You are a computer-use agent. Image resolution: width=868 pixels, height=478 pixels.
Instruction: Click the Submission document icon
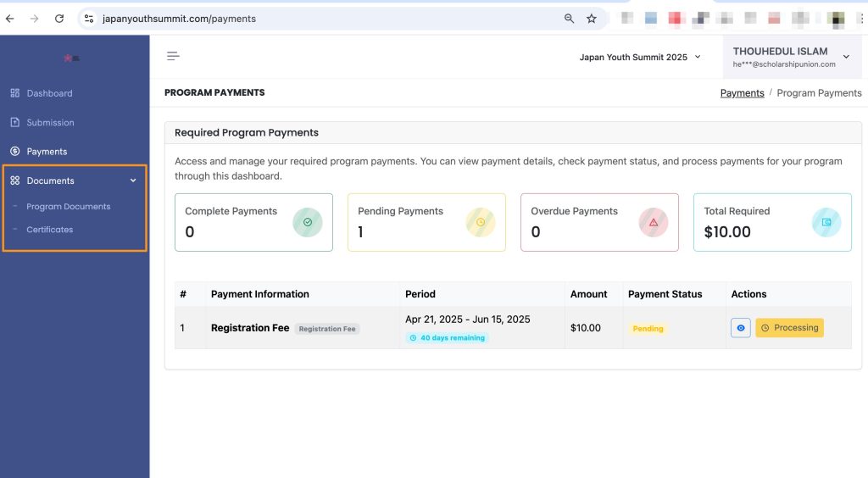(x=15, y=122)
